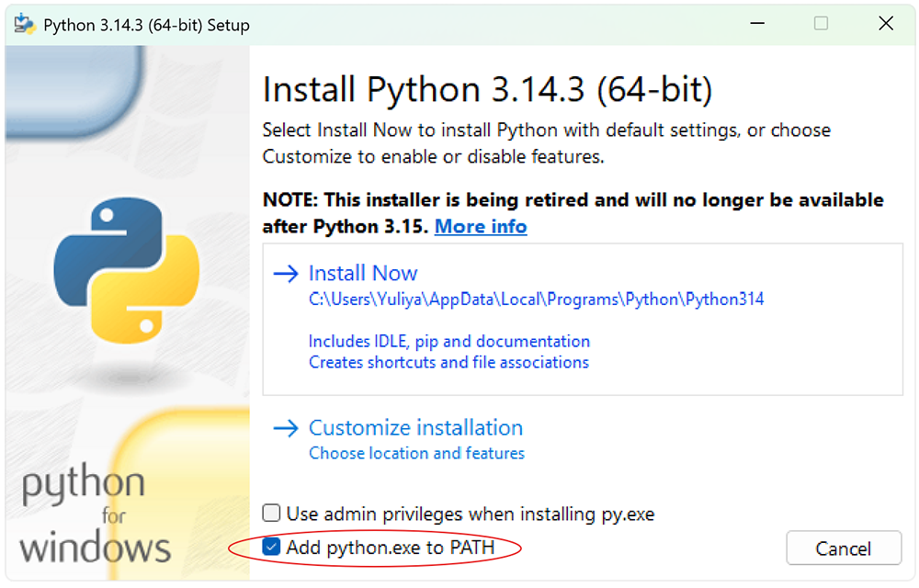Screen dimensions: 919x588
Task: Enable use admin privileges when installing py.exe
Action: pyautogui.click(x=271, y=514)
